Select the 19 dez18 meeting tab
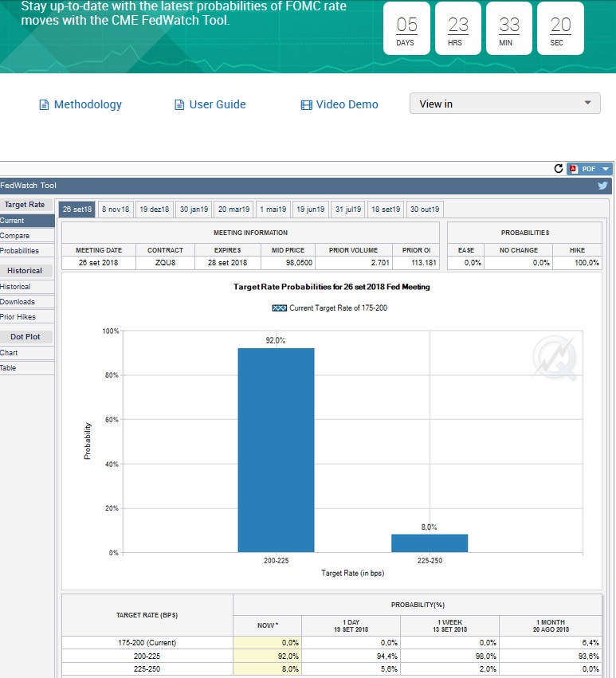 click(154, 210)
